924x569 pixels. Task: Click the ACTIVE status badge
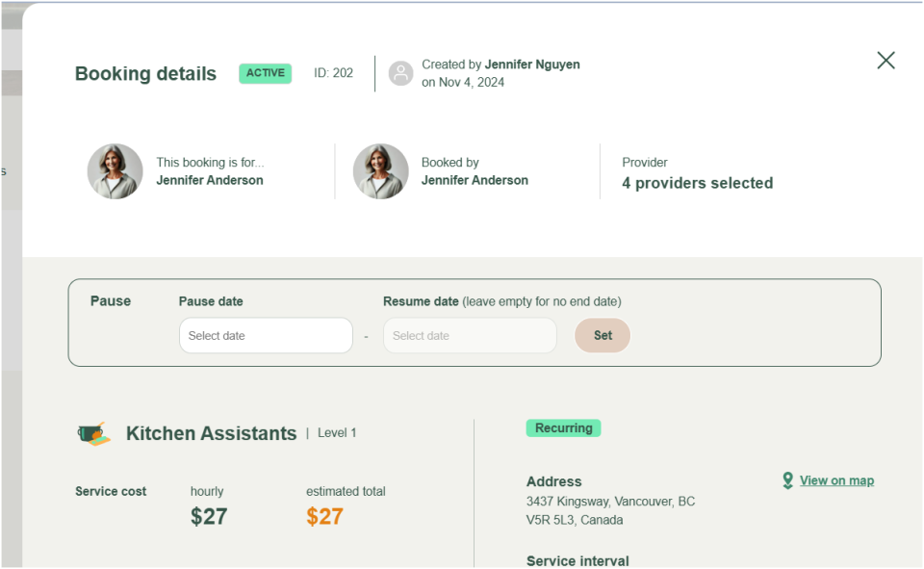pyautogui.click(x=265, y=73)
